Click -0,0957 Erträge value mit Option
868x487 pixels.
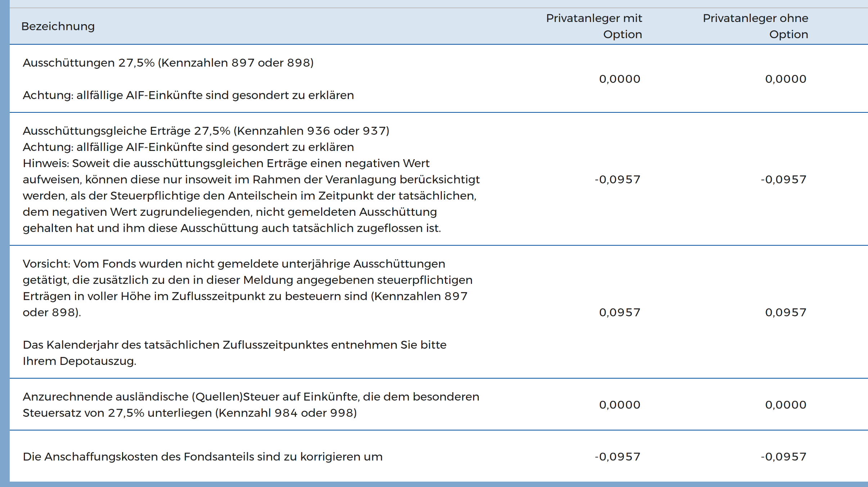tap(617, 179)
